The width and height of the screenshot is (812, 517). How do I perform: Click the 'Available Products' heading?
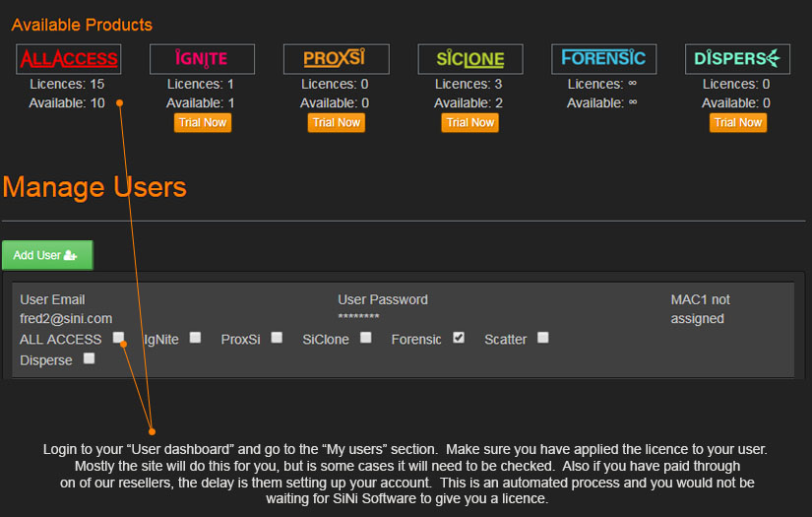82,25
